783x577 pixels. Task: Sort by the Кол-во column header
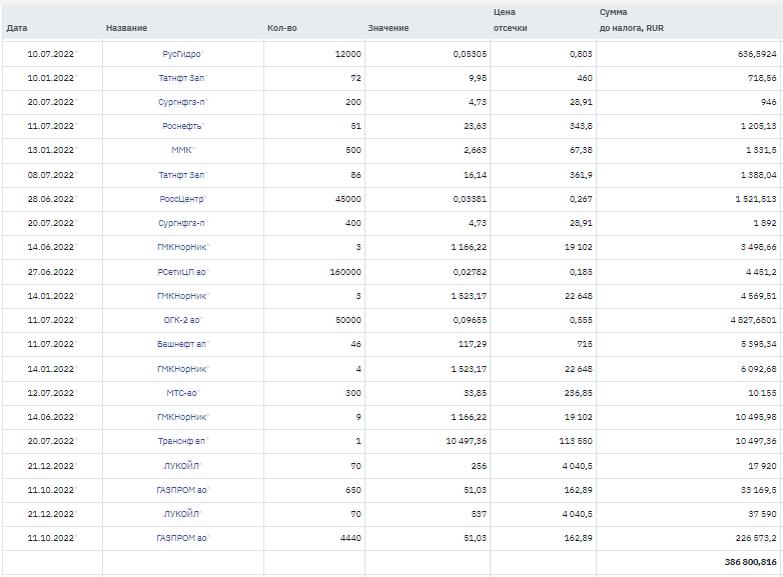click(282, 28)
